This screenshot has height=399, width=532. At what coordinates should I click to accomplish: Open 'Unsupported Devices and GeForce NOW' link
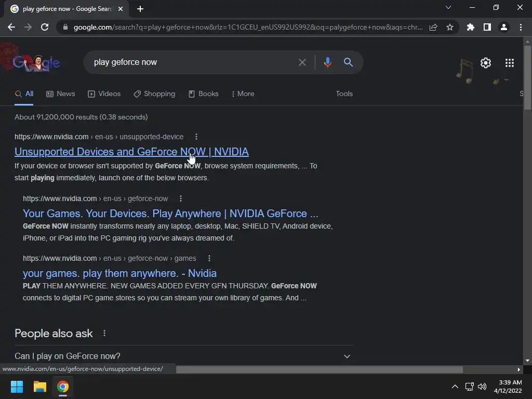[x=131, y=152]
